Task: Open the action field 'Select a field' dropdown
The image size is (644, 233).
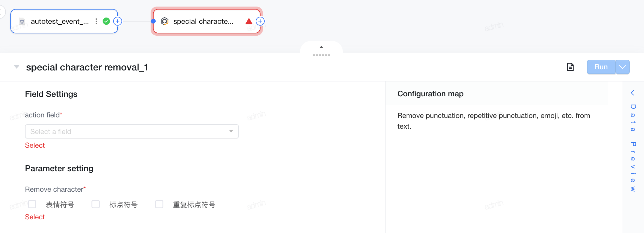Action: [132, 131]
